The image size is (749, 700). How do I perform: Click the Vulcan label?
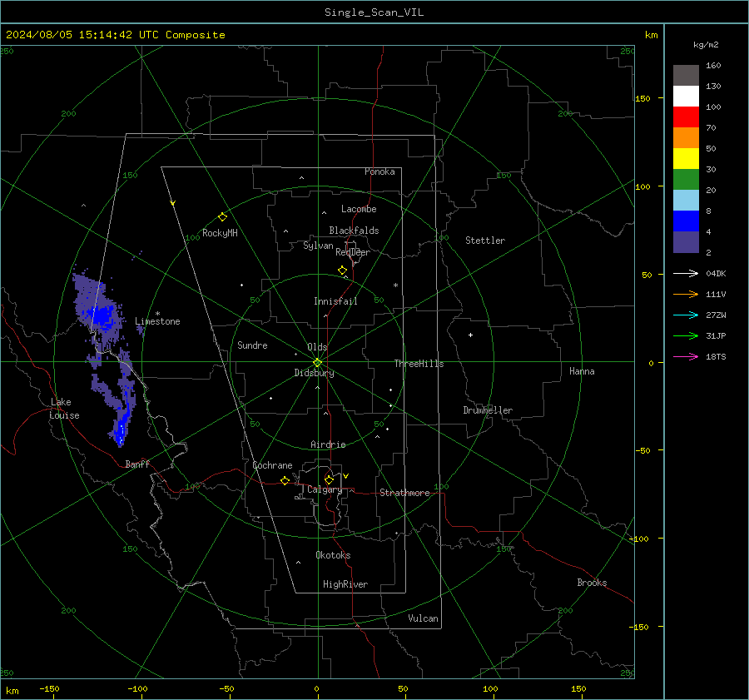(423, 618)
